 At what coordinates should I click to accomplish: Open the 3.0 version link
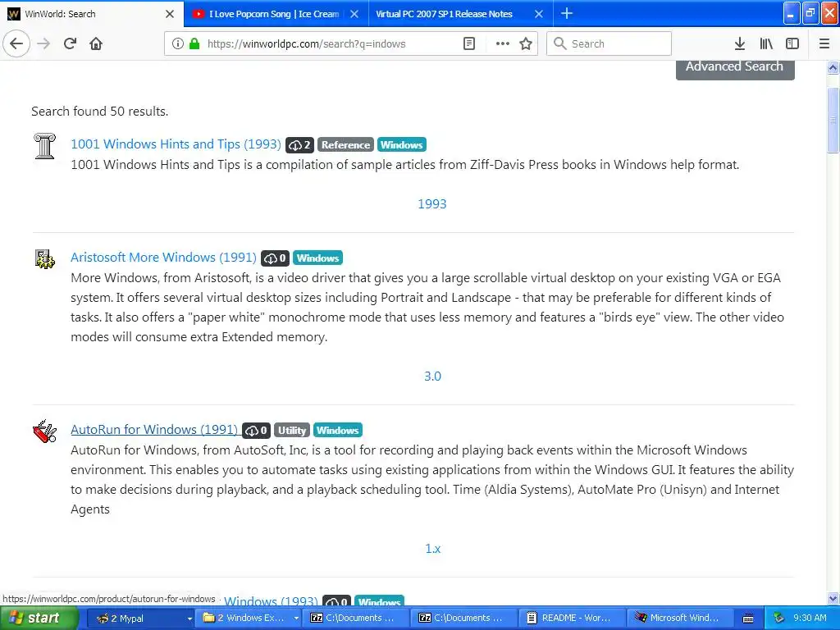pyautogui.click(x=432, y=376)
